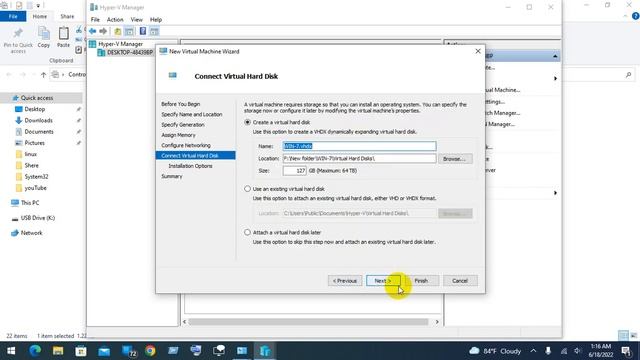The image size is (640, 360).
Task: Click the Finish button
Action: [x=421, y=281]
